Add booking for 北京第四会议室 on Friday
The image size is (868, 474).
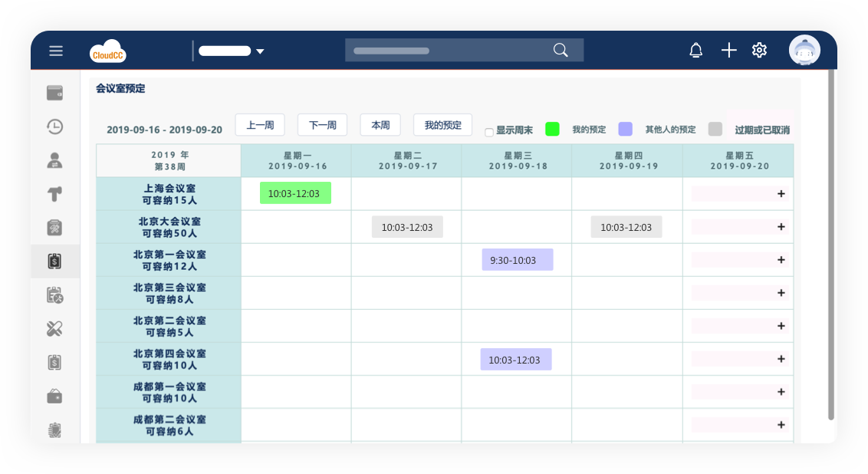coord(781,359)
